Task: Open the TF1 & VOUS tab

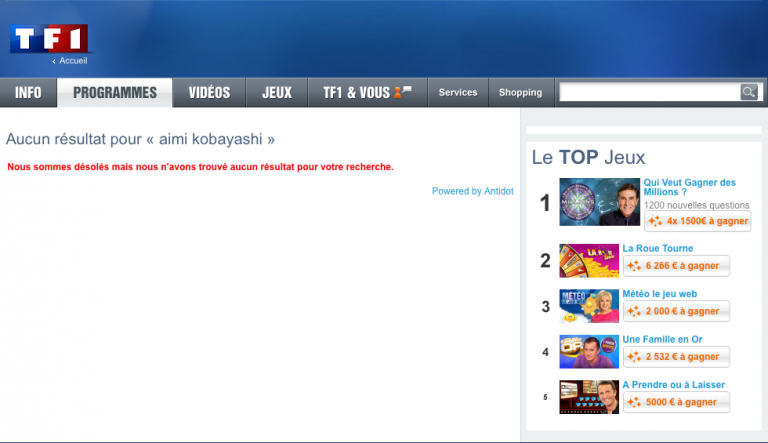Action: 368,93
